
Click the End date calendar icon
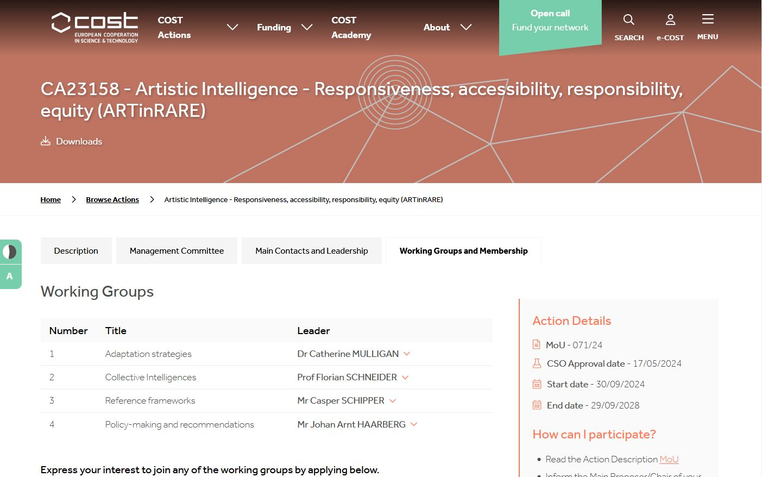(x=537, y=405)
